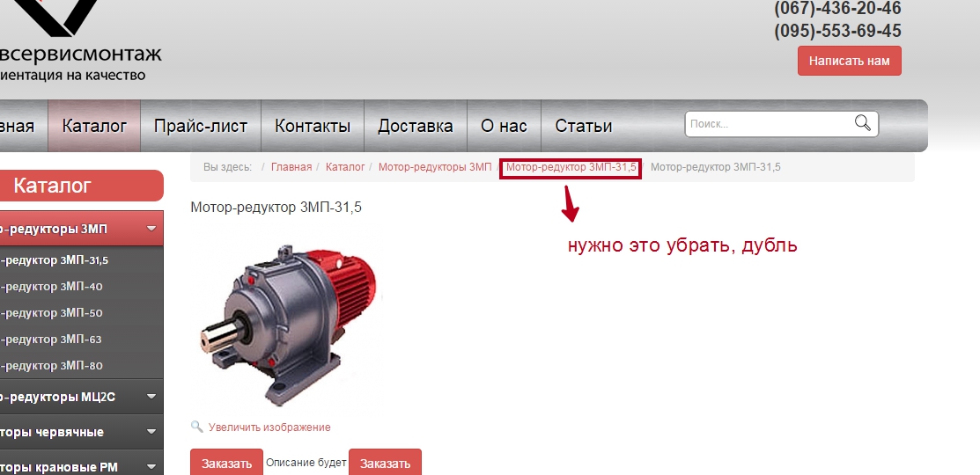Select О нас in the top menu
The image size is (980, 475).
click(x=504, y=126)
